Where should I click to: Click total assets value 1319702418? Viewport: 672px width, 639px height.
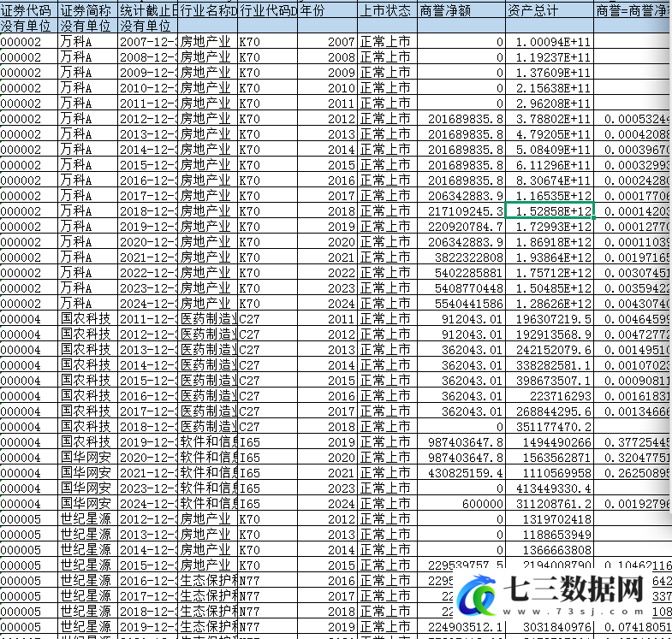point(550,519)
